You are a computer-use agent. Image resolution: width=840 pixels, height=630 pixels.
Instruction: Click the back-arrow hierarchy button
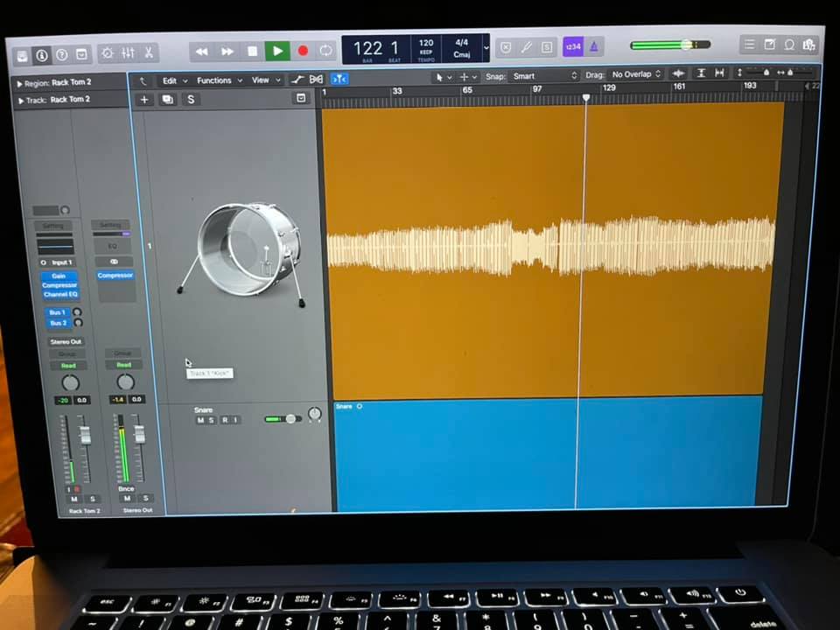point(143,81)
